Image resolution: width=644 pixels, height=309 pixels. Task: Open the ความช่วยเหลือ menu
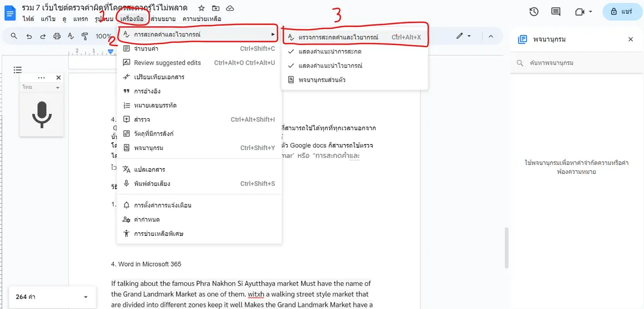[202, 19]
